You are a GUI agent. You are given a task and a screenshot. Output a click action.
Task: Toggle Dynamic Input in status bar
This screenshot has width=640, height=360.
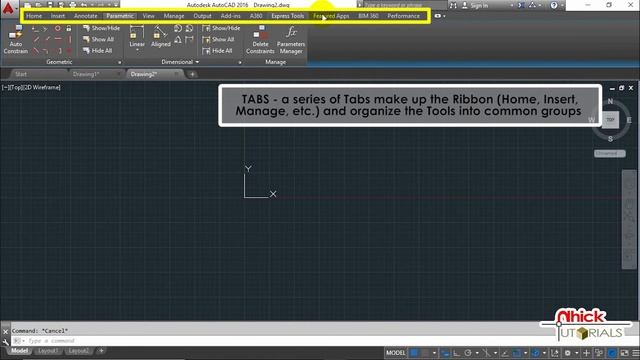click(x=445, y=353)
